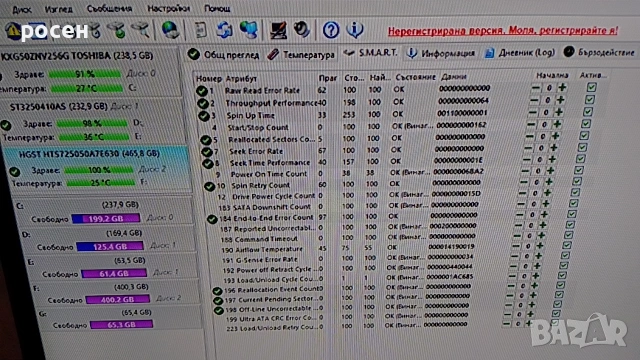
Task: Click the red unregistered version registration link
Action: tap(502, 31)
